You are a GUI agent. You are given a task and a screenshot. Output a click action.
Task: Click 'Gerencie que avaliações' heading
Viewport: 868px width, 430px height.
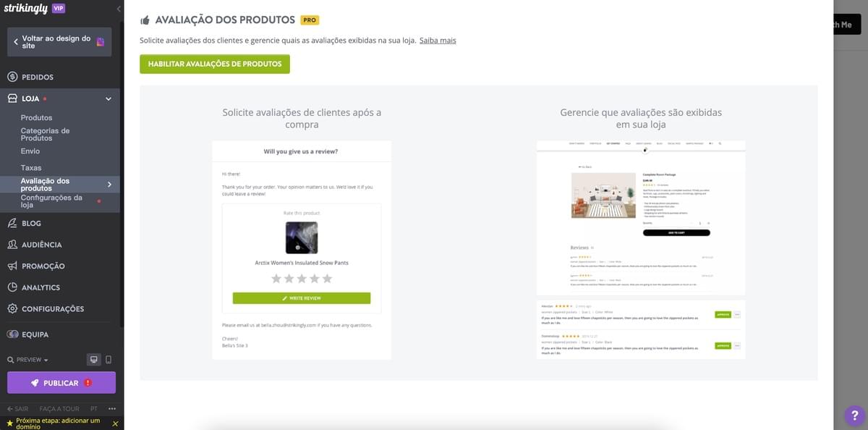coord(641,119)
